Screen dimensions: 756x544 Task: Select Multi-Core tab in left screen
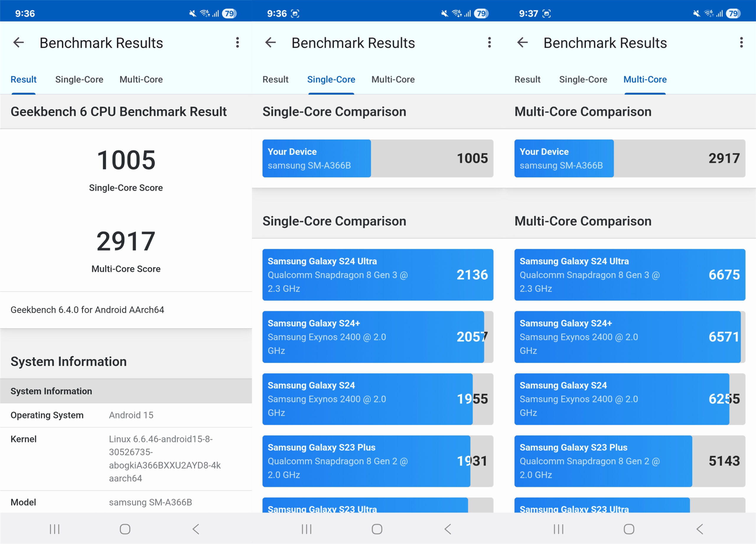[141, 79]
